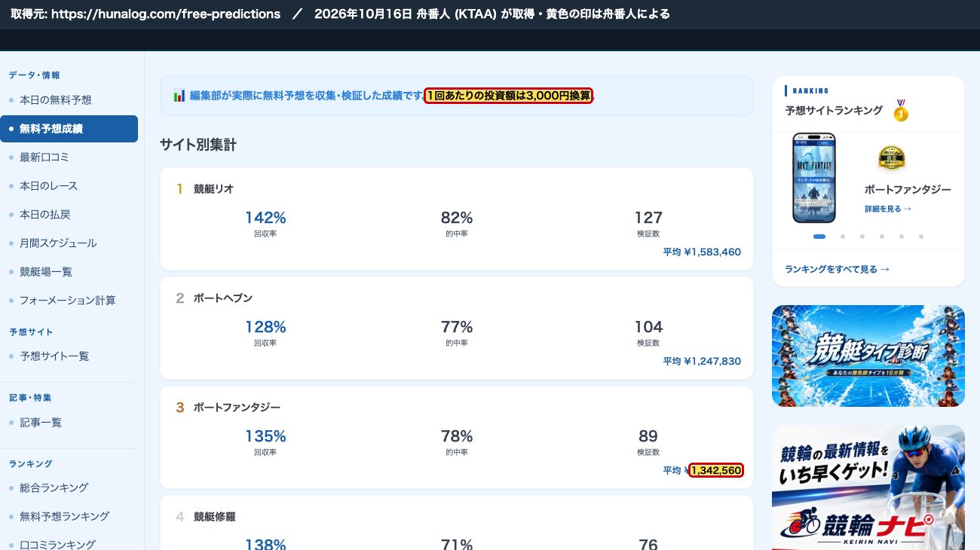980x550 pixels.
Task: Click the gold badge above ボートファンタジー
Action: coord(892,158)
